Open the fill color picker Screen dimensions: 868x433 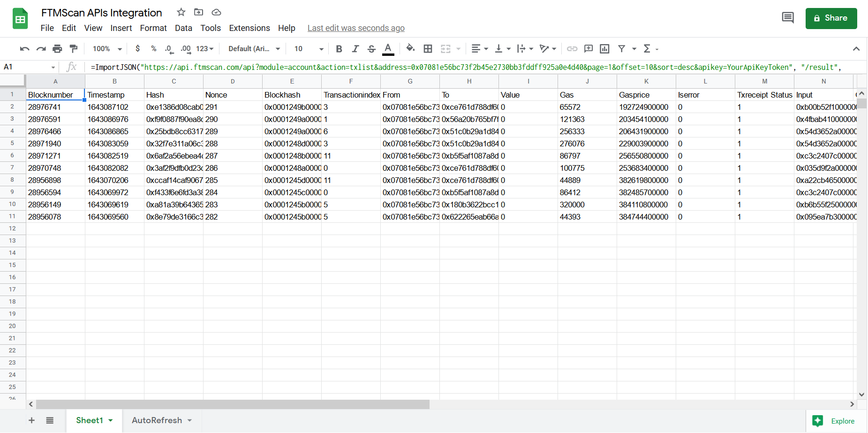click(410, 48)
